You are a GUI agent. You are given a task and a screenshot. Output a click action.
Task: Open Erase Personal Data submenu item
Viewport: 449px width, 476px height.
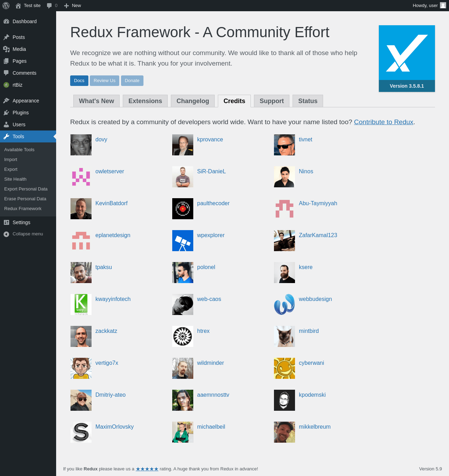[x=28, y=199]
